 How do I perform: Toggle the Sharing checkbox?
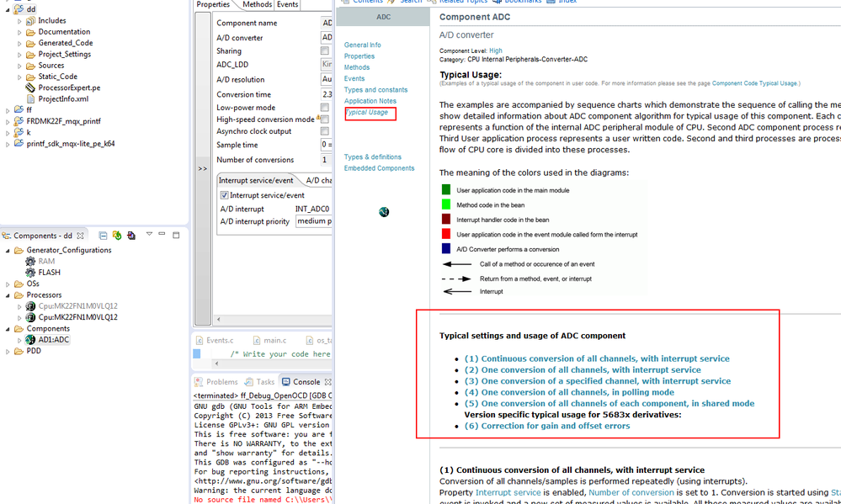click(324, 51)
